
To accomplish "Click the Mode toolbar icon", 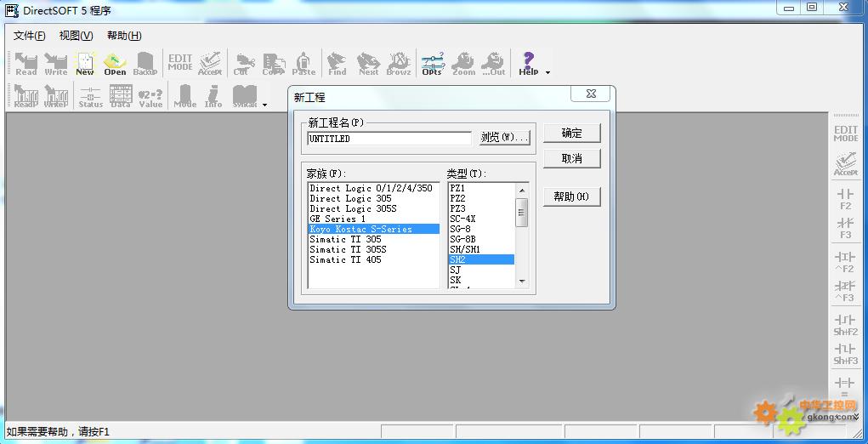I will tap(184, 96).
